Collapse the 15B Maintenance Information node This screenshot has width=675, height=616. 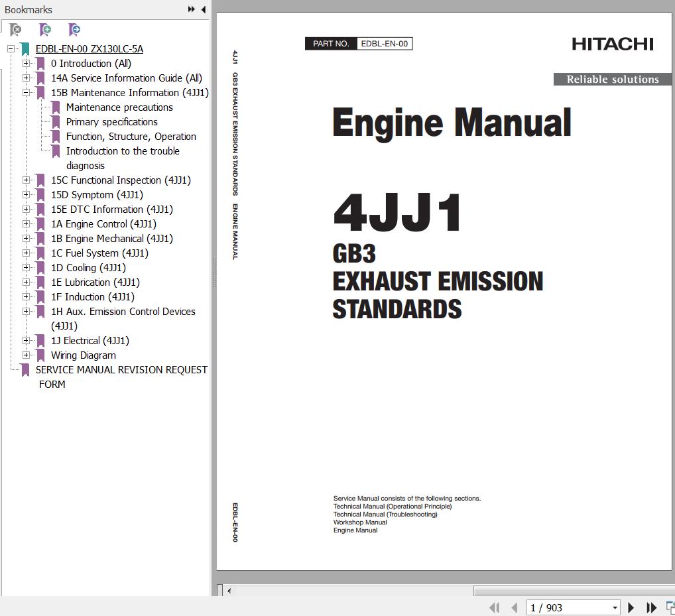click(27, 93)
